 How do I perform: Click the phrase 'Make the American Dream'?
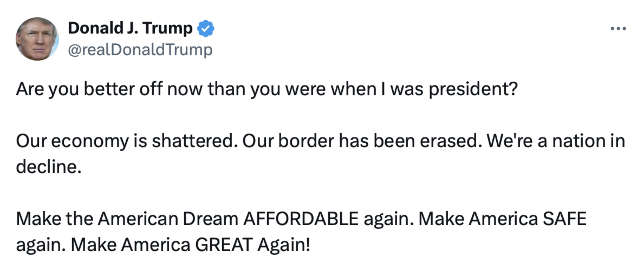(x=127, y=219)
